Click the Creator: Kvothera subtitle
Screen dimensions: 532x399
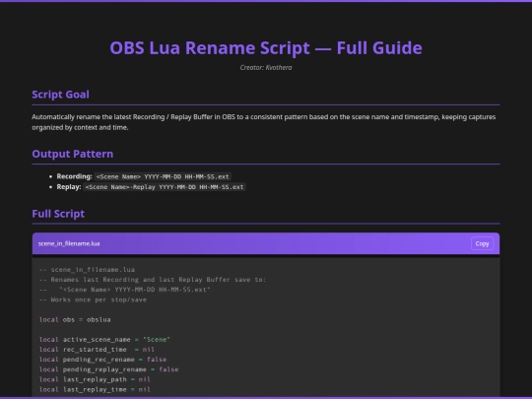[x=266, y=68]
